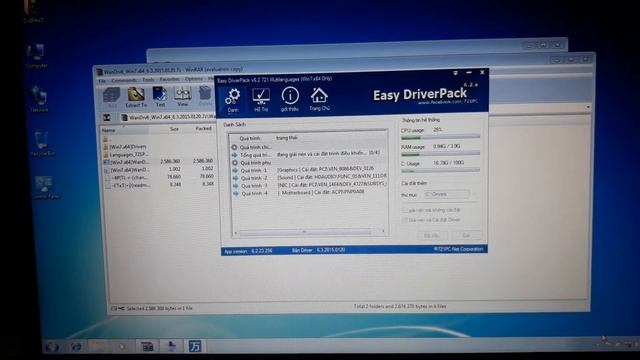Click WinRAR View toolbar icon
The width and height of the screenshot is (640, 360).
pos(182,96)
